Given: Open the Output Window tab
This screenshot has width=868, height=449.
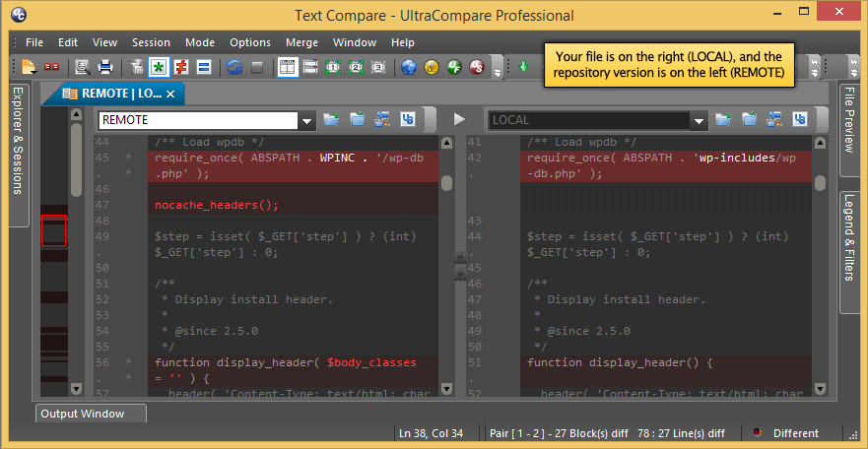Looking at the screenshot, I should (92, 414).
